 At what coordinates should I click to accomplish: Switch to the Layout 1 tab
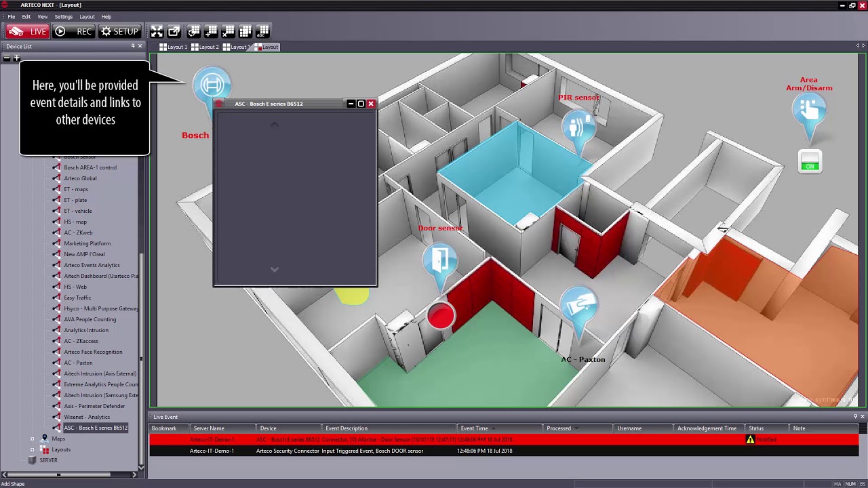coord(174,47)
